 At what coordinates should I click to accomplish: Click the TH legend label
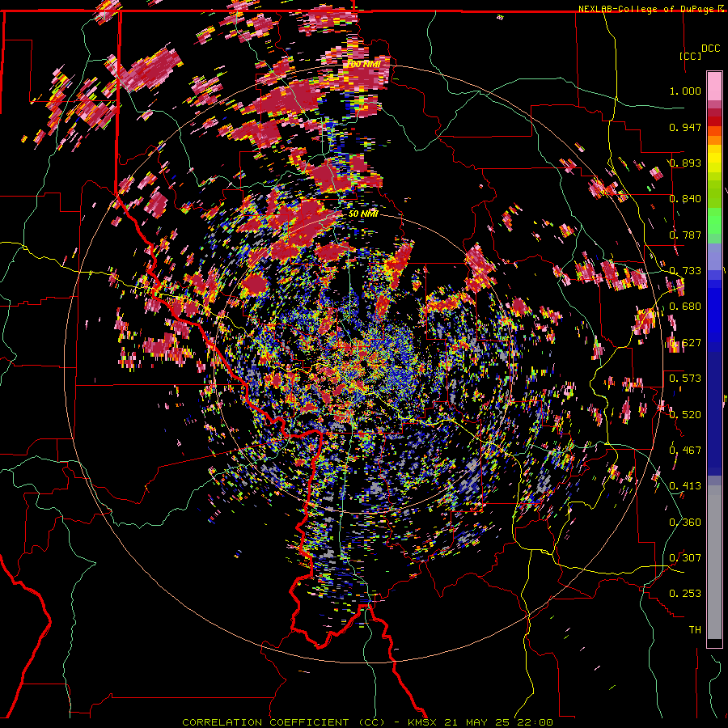(x=695, y=630)
